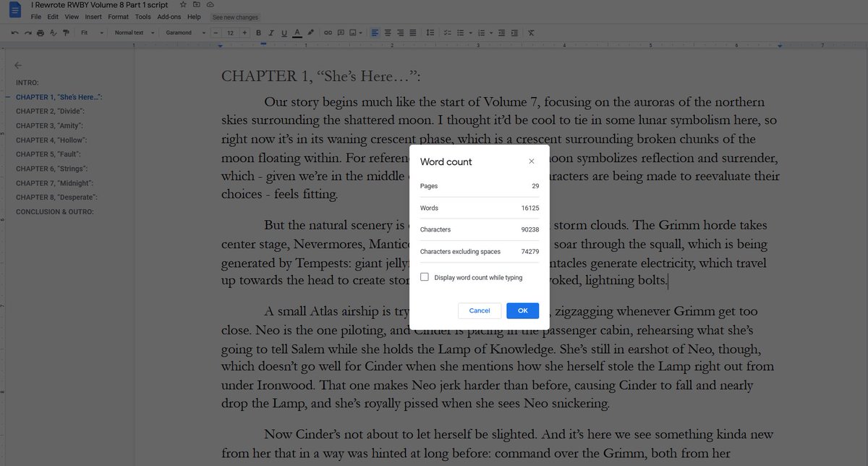Clear text formatting
This screenshot has height=466, width=868.
click(532, 33)
